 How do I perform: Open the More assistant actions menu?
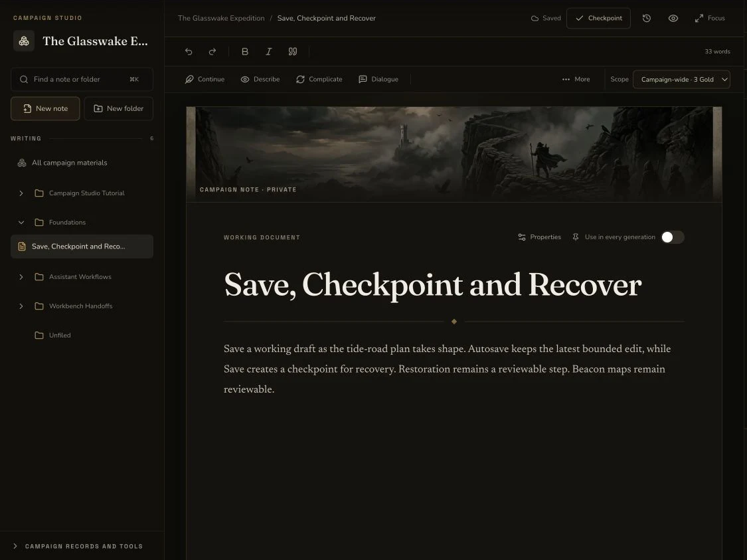(576, 79)
